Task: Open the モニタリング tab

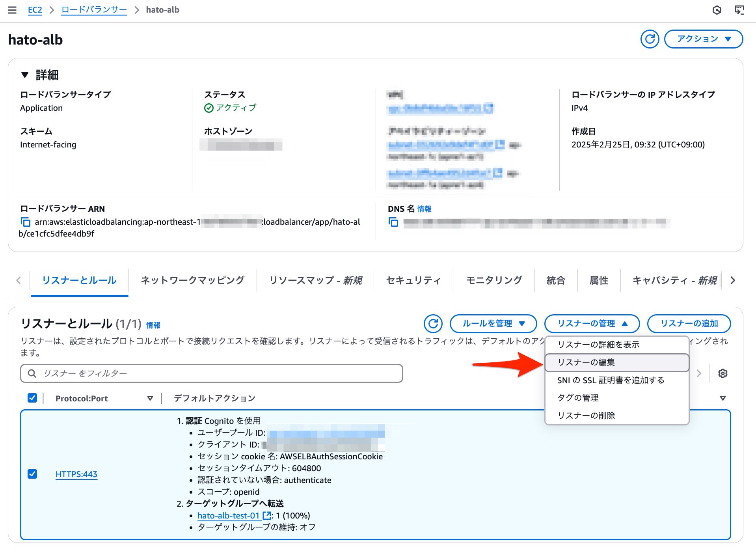Action: (x=494, y=280)
